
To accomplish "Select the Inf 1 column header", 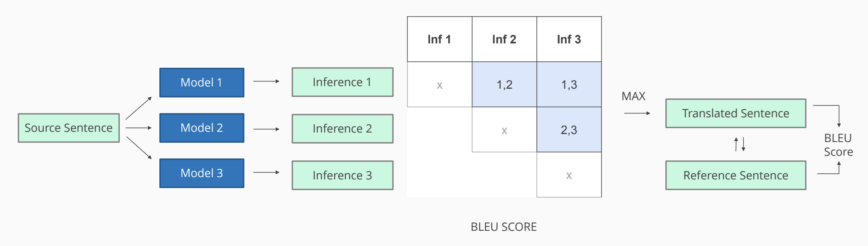I will (440, 39).
